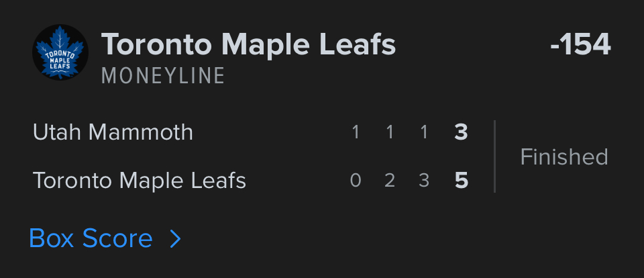Click the chevron arrow beside Box Score
This screenshot has width=644, height=278.
175,238
